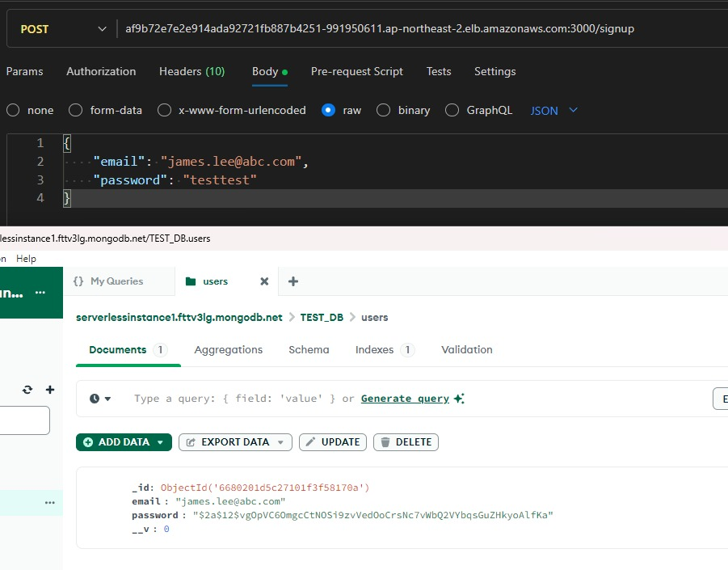Click the email value "james.lee@abc.com" in the document

click(x=230, y=502)
